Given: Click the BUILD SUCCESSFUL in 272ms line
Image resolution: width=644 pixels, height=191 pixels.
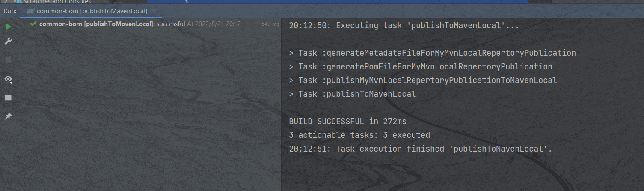Looking at the screenshot, I should click(x=348, y=122).
